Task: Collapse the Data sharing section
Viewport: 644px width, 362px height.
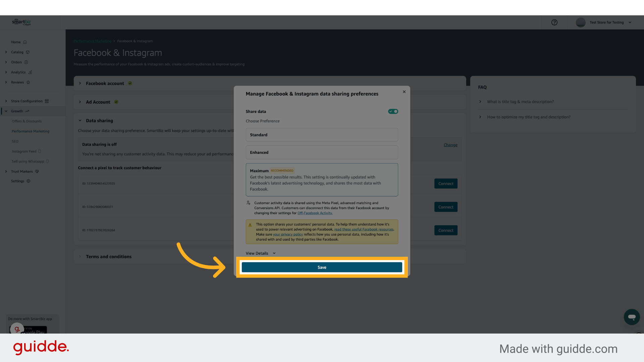Action: [80, 121]
